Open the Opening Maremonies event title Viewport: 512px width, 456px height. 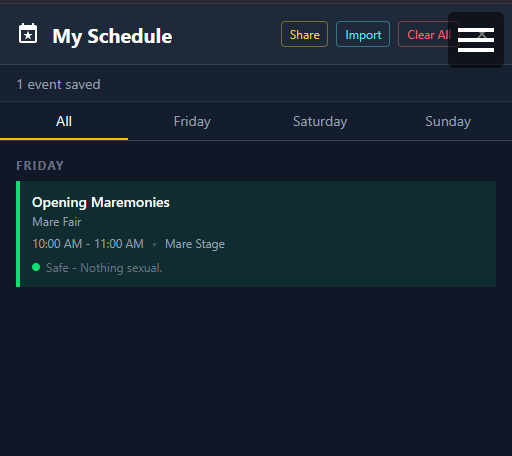click(101, 203)
